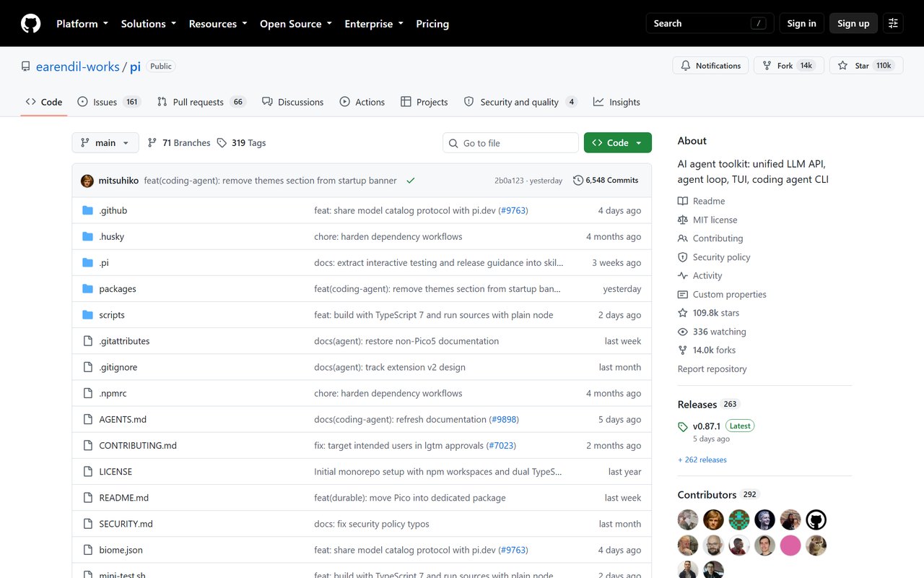Click the mitsuhiko avatar in the commit bar
The image size is (924, 578).
click(87, 181)
